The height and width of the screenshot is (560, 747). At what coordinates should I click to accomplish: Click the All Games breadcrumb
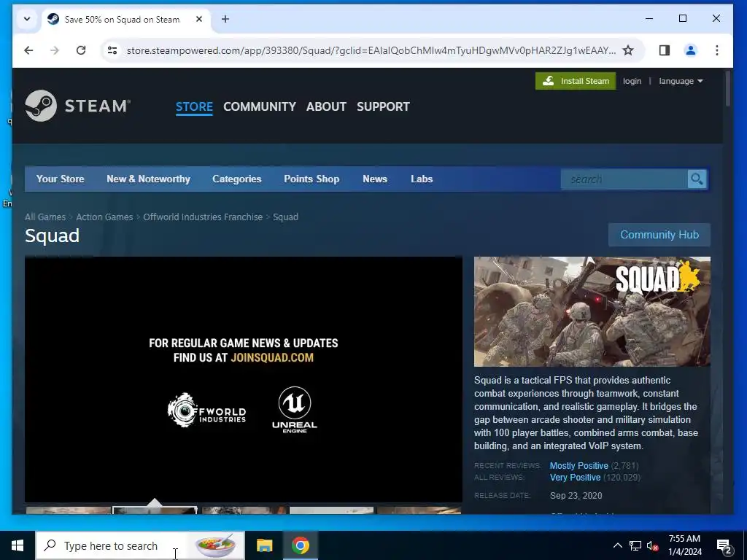pyautogui.click(x=45, y=217)
